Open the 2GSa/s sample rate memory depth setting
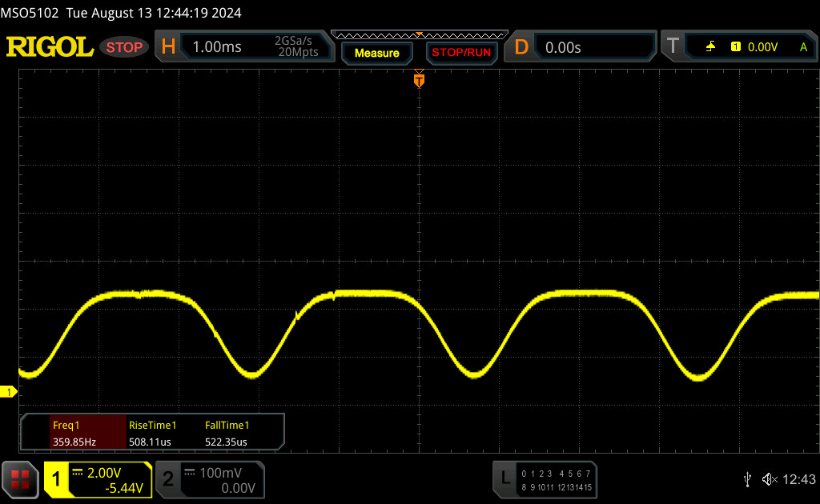The height and width of the screenshot is (504, 820). 296,47
